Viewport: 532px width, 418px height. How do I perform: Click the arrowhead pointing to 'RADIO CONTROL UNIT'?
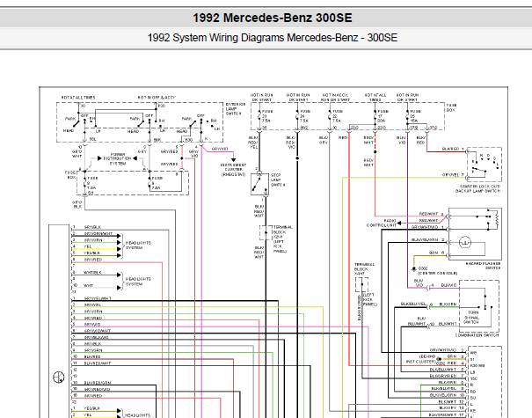tap(399, 224)
